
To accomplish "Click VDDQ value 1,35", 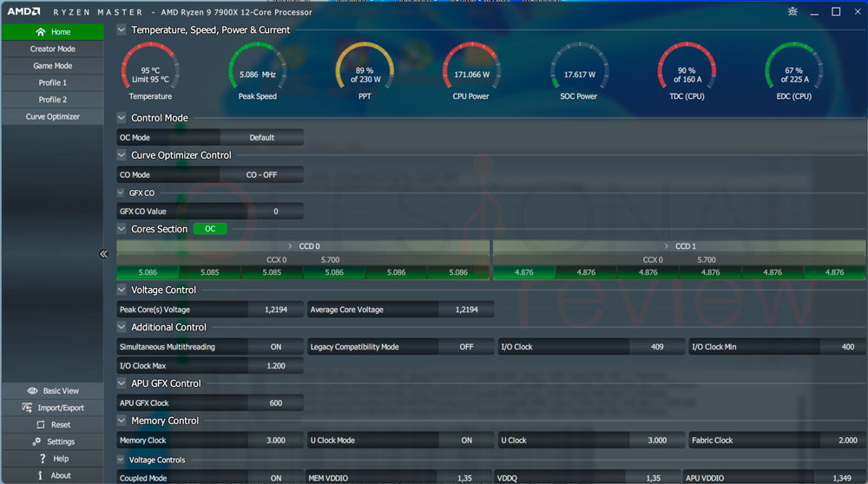I will [x=654, y=478].
